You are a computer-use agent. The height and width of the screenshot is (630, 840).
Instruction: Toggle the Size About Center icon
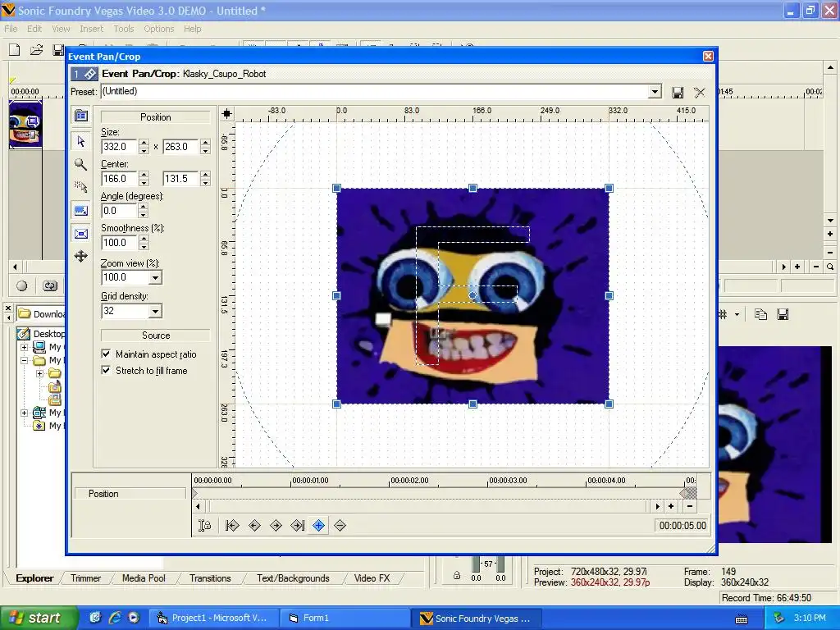[x=81, y=234]
